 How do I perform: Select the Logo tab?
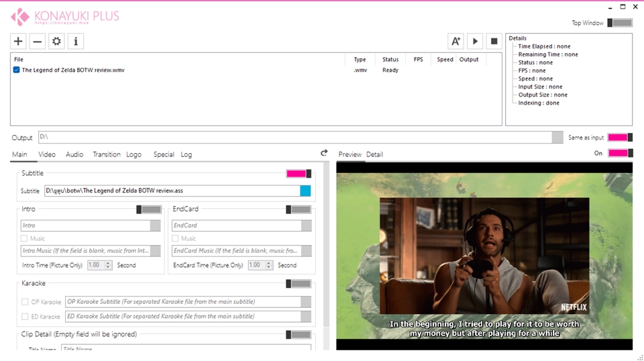[x=134, y=154]
